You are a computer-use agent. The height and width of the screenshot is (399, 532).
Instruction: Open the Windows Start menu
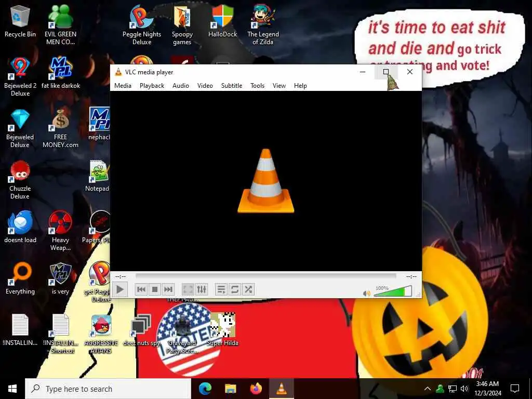(12, 389)
